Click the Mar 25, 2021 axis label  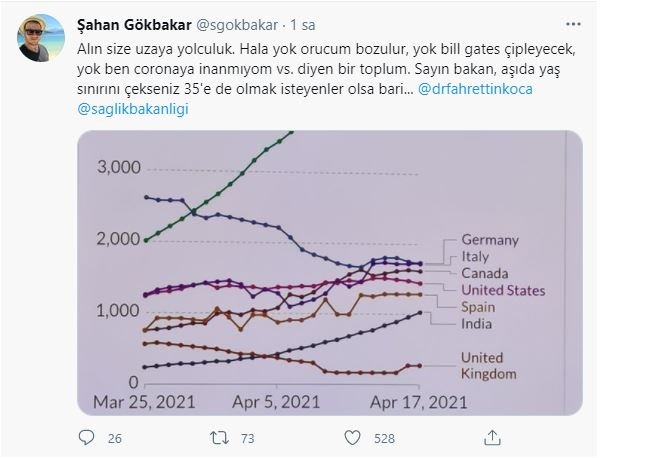coord(144,402)
